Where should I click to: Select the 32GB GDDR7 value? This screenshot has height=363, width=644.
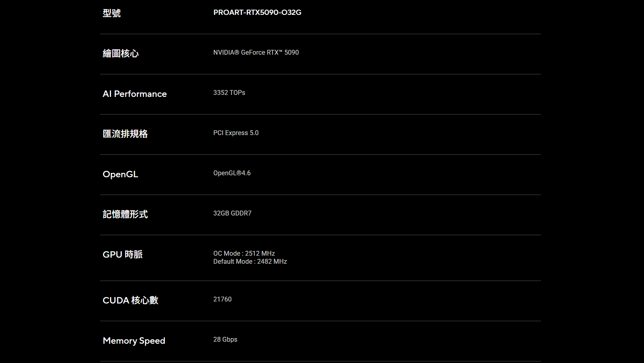click(x=232, y=213)
